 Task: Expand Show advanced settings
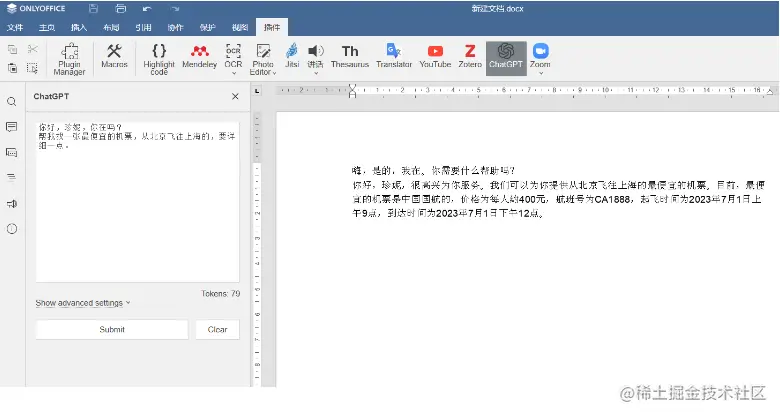coord(83,303)
